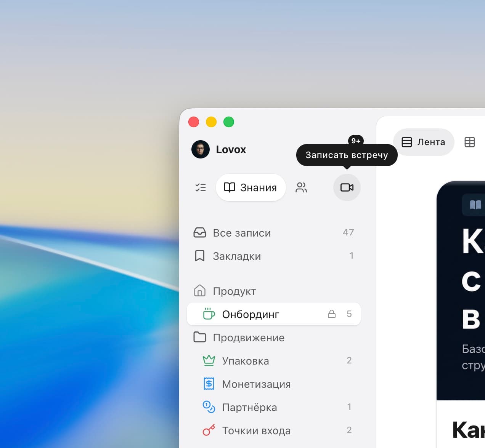Collapse the Продукт section
This screenshot has width=485, height=448.
pos(274,291)
